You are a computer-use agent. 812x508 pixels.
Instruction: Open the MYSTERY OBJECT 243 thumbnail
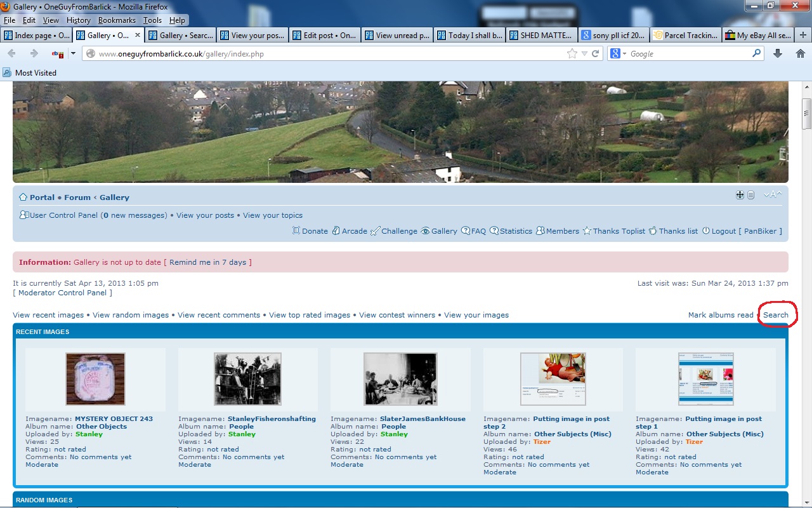pyautogui.click(x=95, y=379)
